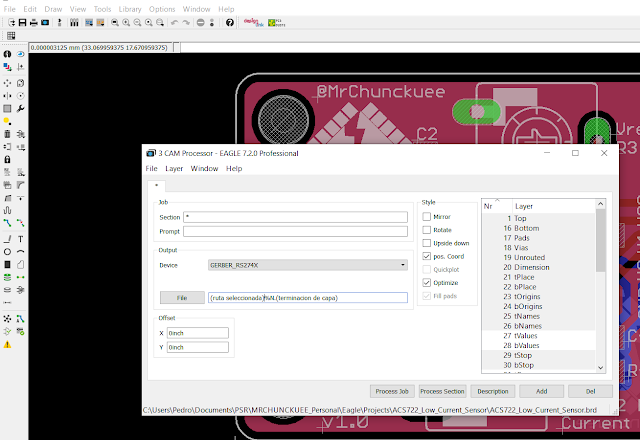This screenshot has width=640, height=440.
Task: Open the CAM processor toolbar icon
Action: 45,23
